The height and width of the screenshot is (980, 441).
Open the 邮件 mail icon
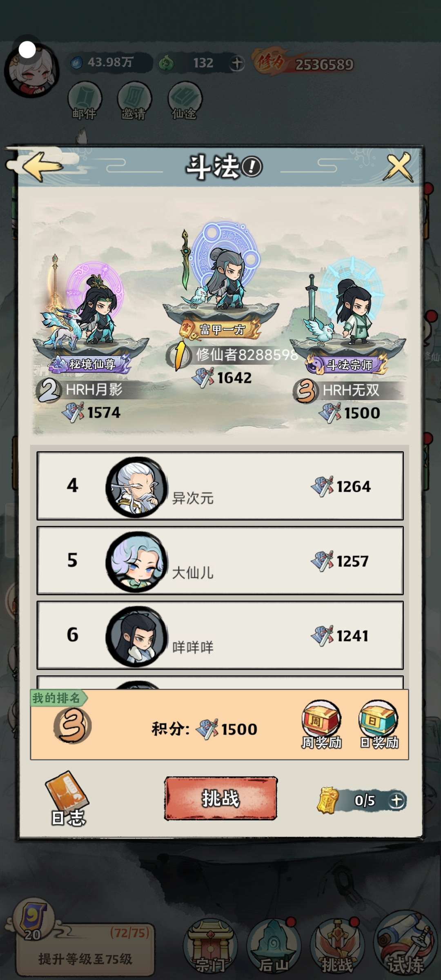click(x=85, y=100)
